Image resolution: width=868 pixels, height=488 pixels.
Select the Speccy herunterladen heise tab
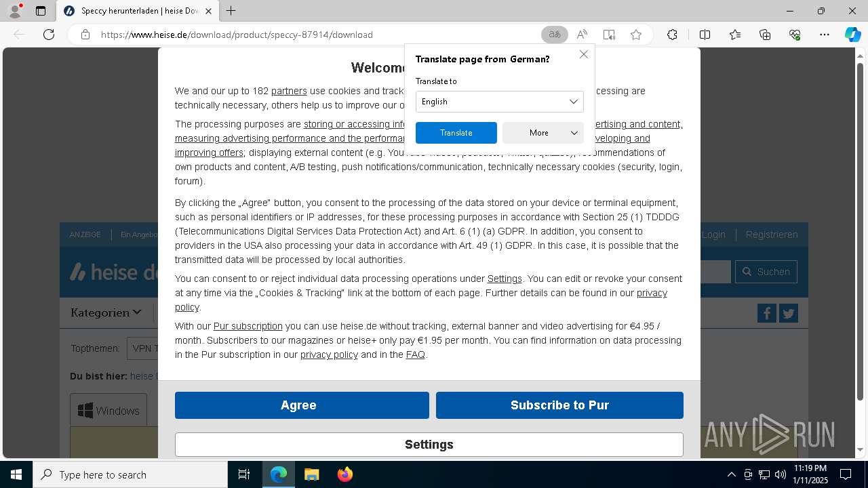pos(138,11)
